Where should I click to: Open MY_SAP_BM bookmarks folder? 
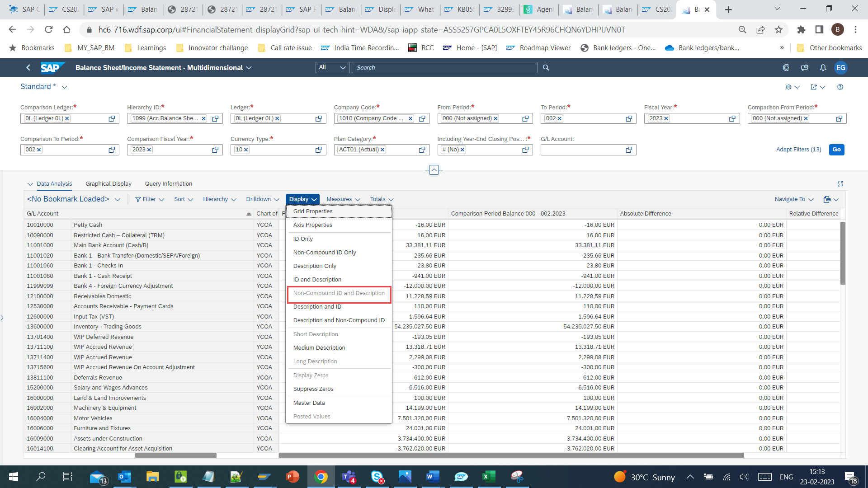(x=90, y=48)
